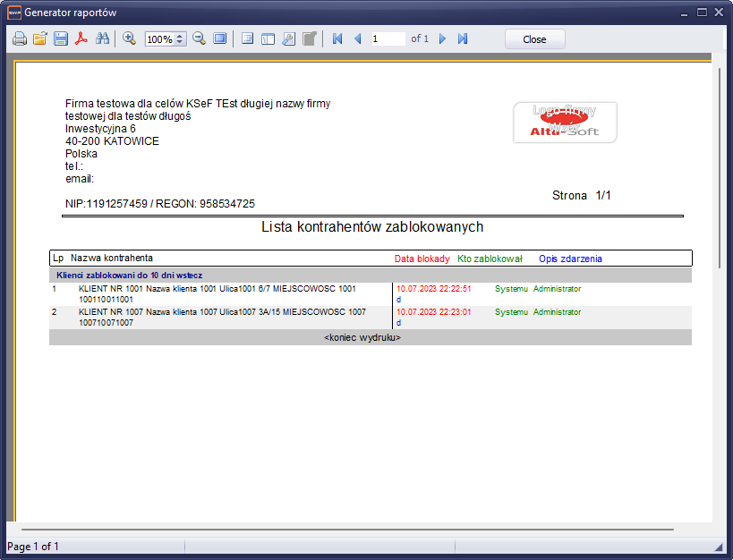Go to the previous page
The width and height of the screenshot is (733, 560).
(x=358, y=39)
